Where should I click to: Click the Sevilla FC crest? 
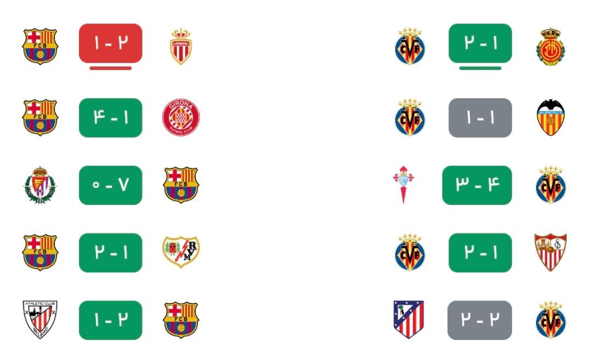tap(550, 252)
